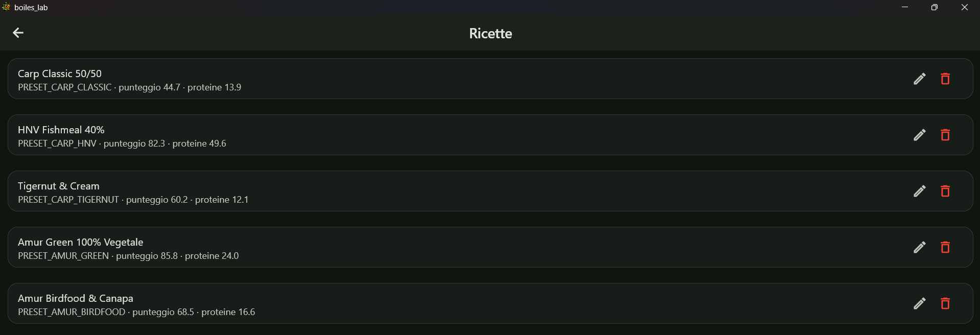This screenshot has height=335, width=980.
Task: Click the PRESET_CARP_HNV subtitle line
Action: 122,143
